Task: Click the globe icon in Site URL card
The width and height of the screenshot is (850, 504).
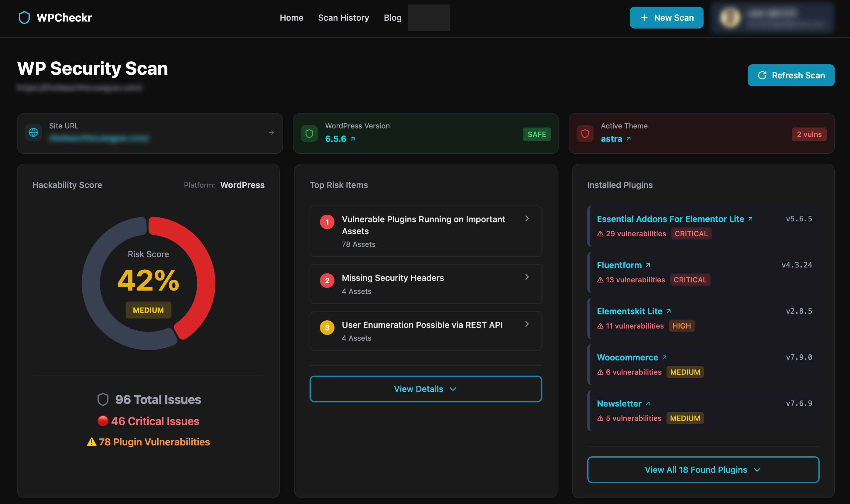Action: [33, 132]
